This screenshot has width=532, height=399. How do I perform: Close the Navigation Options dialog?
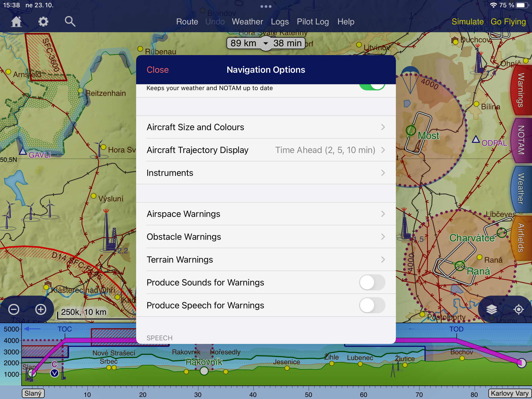click(x=157, y=70)
